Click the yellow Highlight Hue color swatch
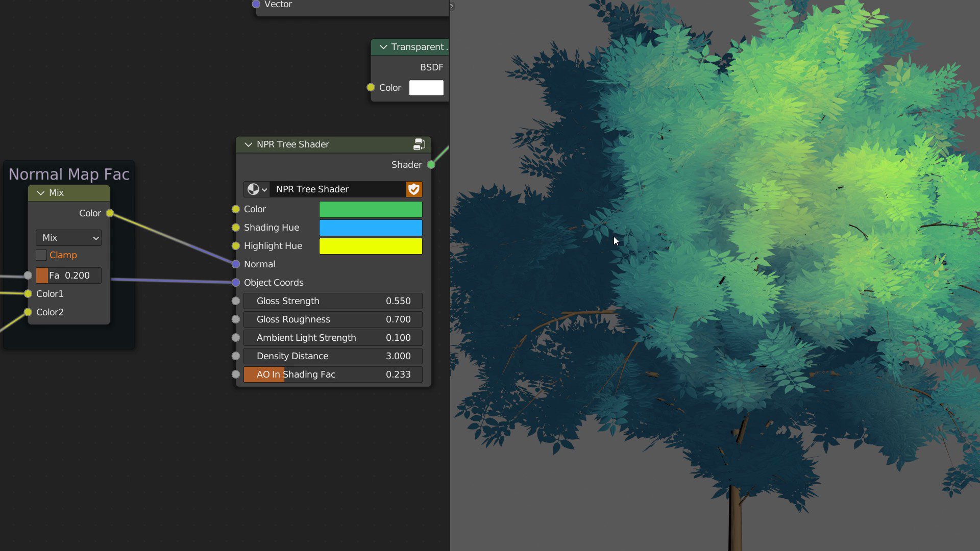This screenshot has height=551, width=980. [x=371, y=246]
